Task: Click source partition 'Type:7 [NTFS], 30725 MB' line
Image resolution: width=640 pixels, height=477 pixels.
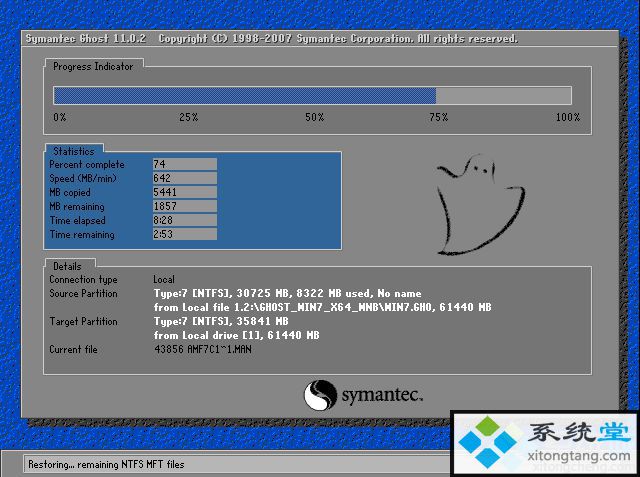Action: 287,293
